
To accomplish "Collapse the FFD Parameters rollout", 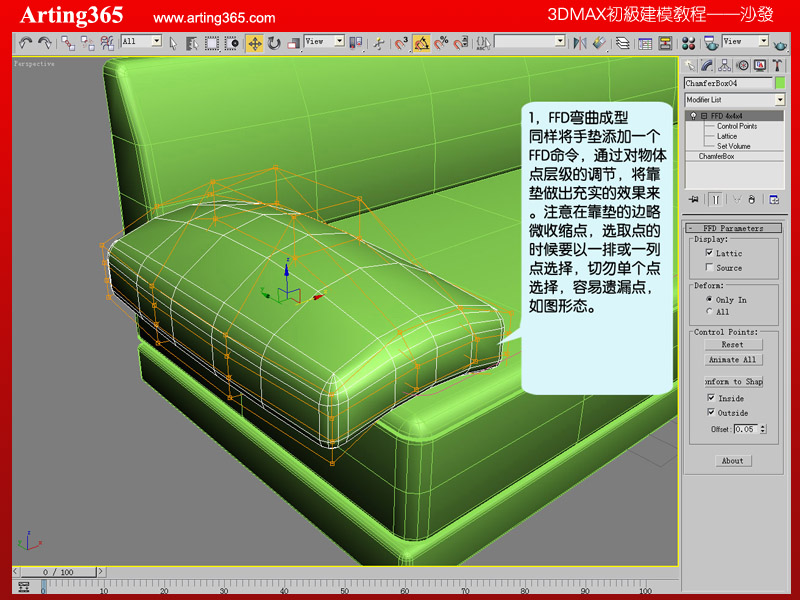I will [733, 228].
